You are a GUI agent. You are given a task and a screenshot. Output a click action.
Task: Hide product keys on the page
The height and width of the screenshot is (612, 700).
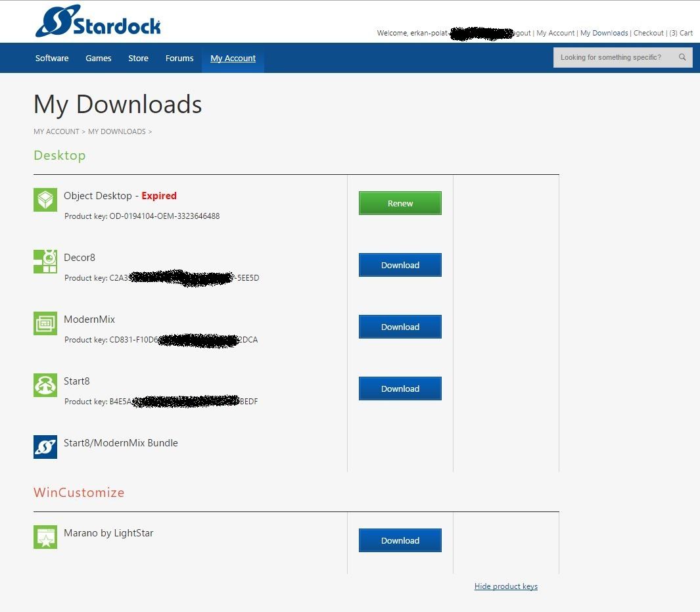click(x=505, y=586)
